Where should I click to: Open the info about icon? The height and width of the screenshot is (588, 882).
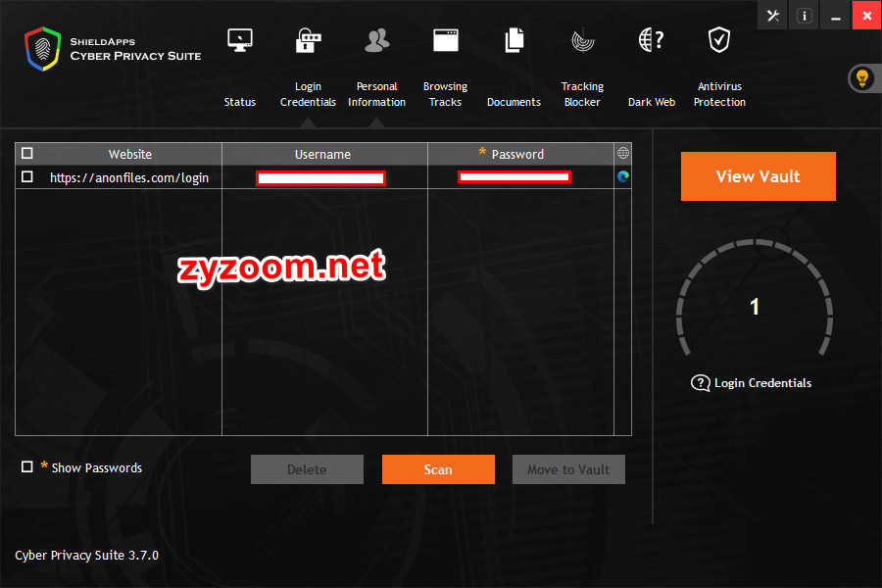click(x=805, y=16)
